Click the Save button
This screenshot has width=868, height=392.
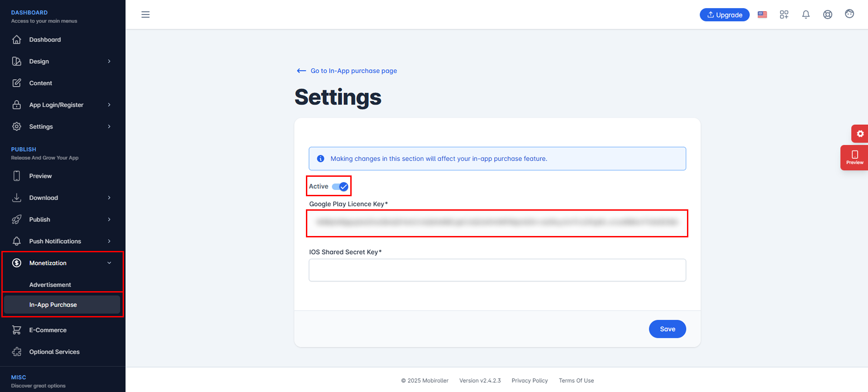point(667,329)
